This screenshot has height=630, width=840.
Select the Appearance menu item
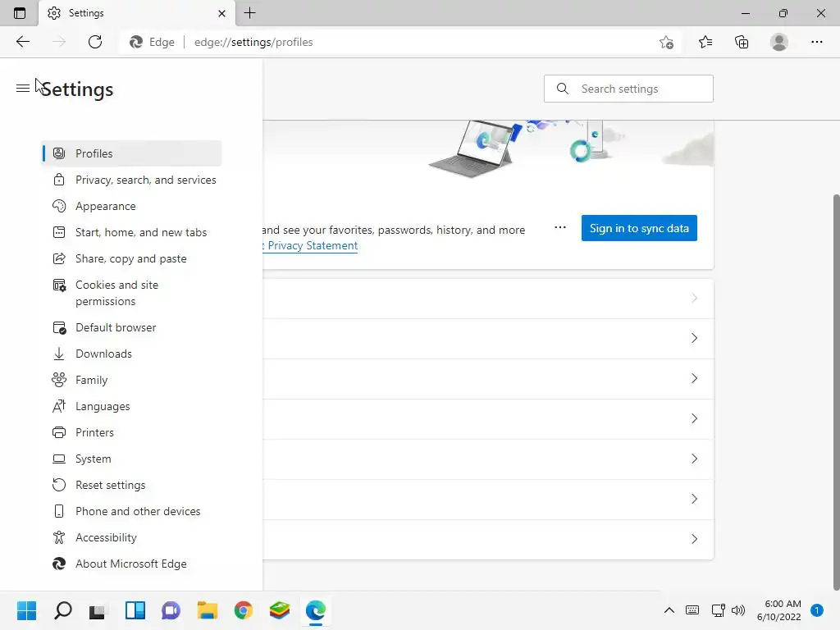(x=131, y=206)
